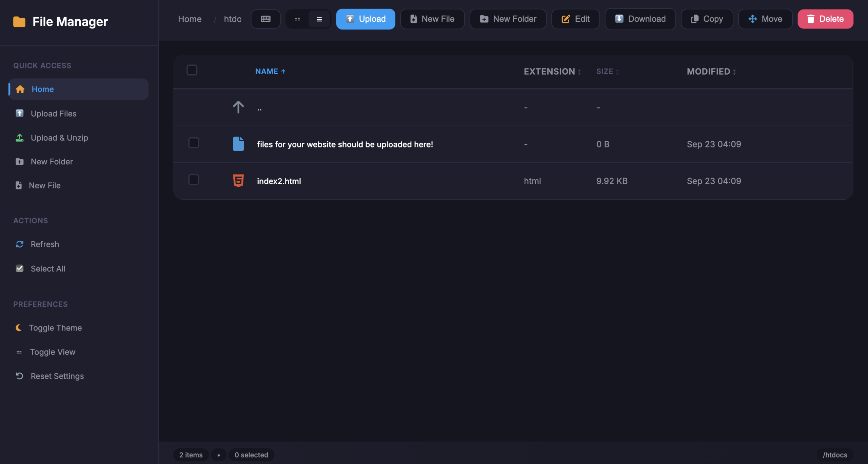Click the sidebar Refresh arrows icon
868x464 pixels.
tap(20, 244)
